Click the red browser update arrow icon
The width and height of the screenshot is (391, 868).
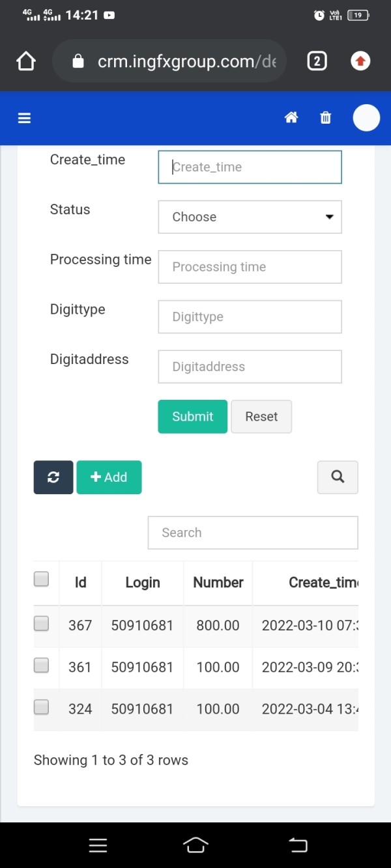[360, 61]
